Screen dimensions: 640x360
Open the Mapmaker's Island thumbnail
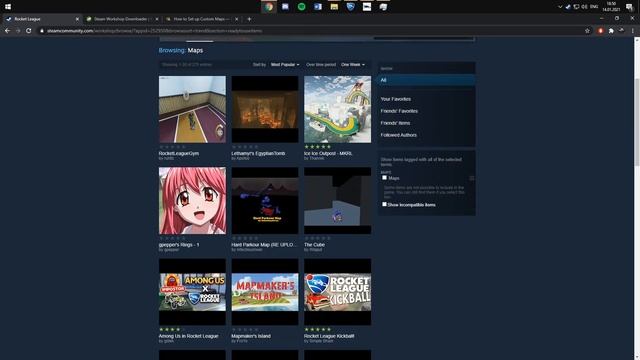265,292
